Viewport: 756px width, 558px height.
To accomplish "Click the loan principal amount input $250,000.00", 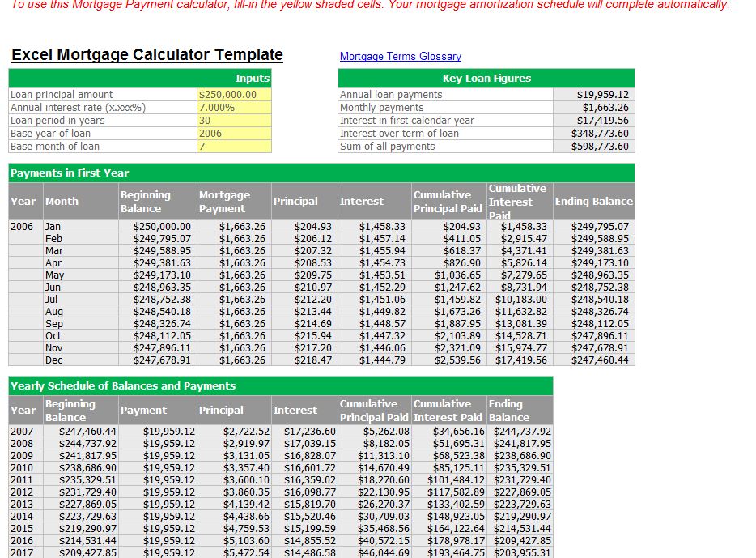I will point(234,95).
